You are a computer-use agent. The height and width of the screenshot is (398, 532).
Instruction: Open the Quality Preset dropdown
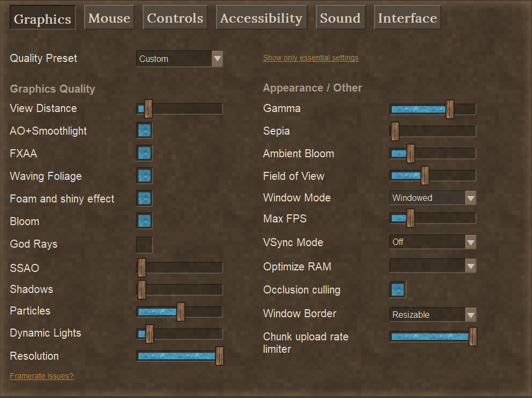click(x=179, y=59)
